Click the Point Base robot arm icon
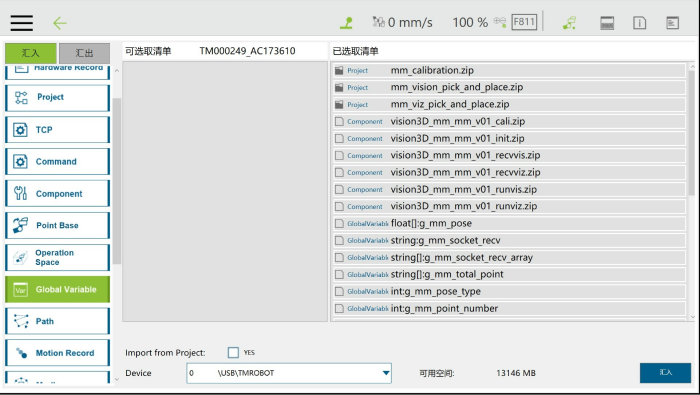This screenshot has height=395, width=700. point(21,225)
